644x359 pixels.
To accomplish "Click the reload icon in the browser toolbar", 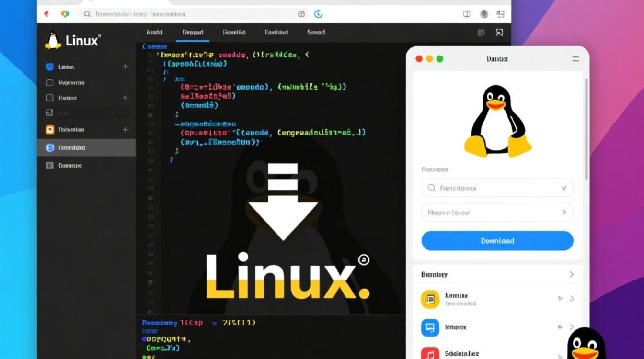I will tap(318, 14).
